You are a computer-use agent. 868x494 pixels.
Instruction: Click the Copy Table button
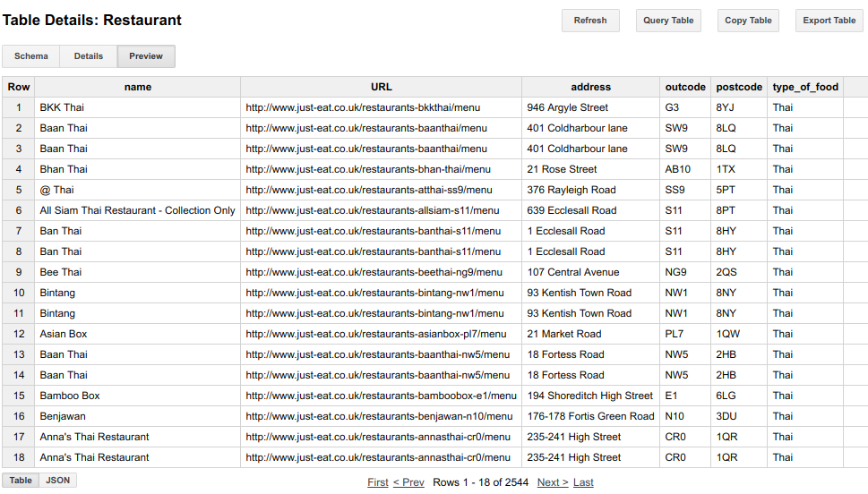coord(748,21)
